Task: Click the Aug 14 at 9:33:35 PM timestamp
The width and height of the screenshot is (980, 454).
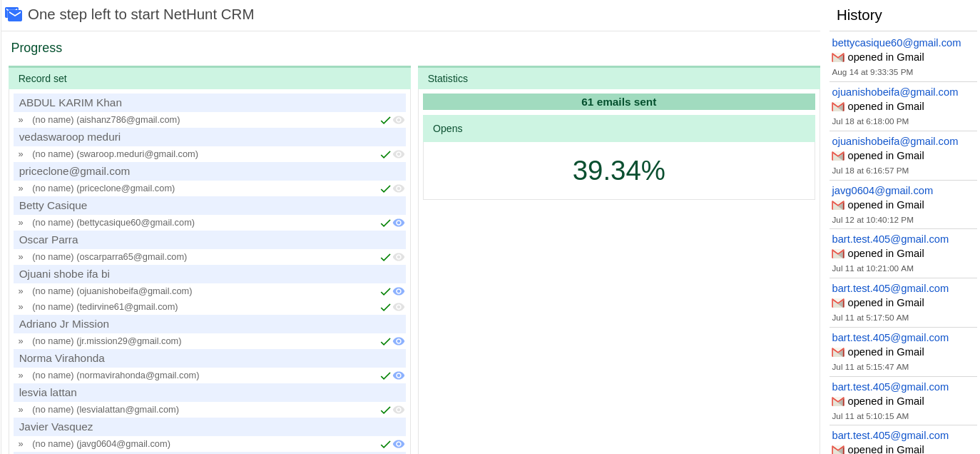Action: click(872, 72)
